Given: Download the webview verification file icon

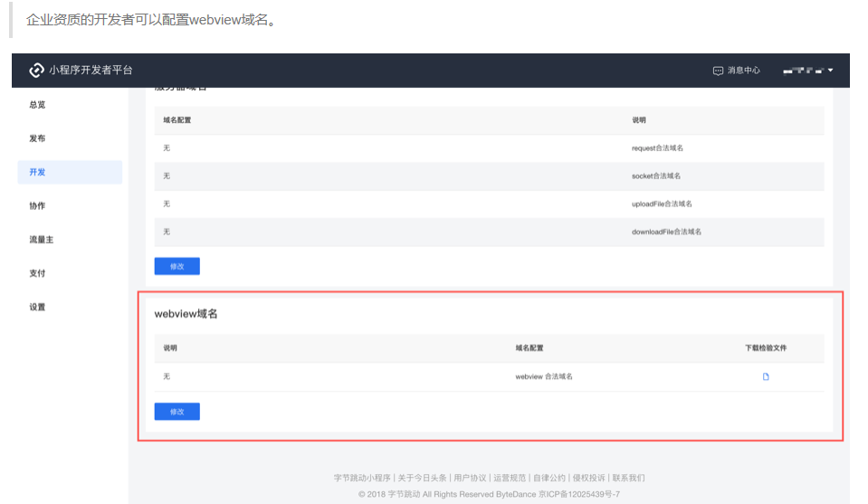Looking at the screenshot, I should [766, 376].
